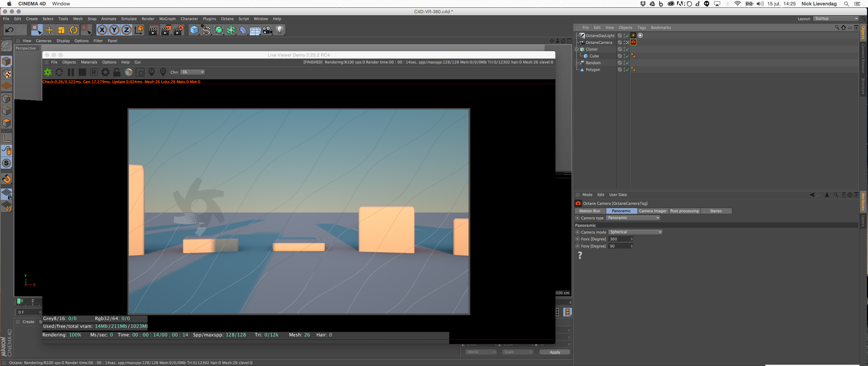Select the Move tool
This screenshot has width=868, height=366.
click(x=49, y=30)
